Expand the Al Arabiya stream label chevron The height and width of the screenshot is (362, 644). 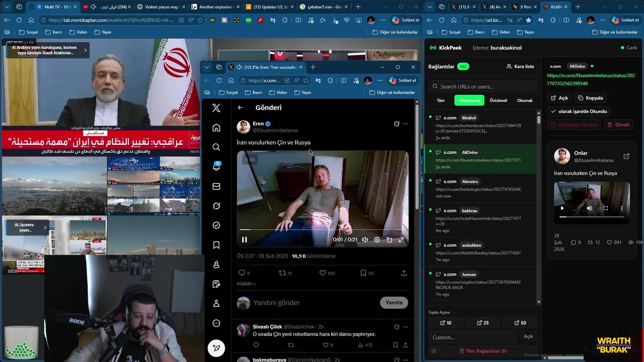(85, 50)
